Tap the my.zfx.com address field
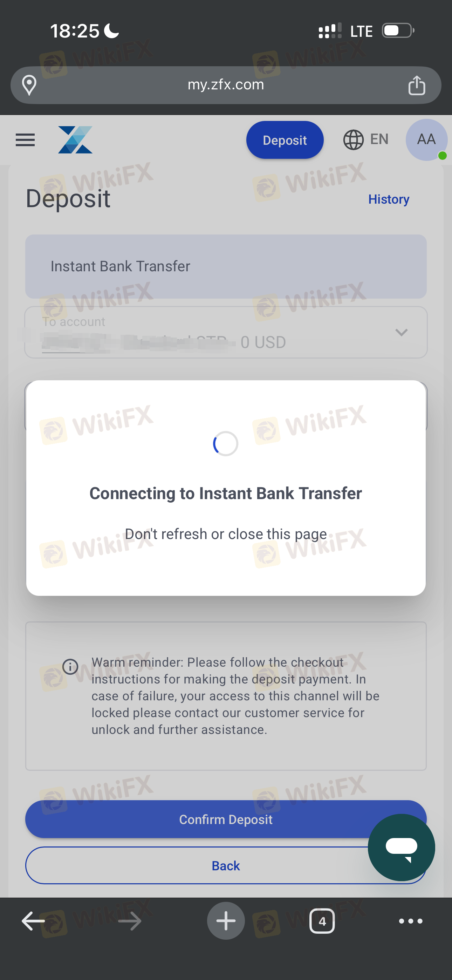 coord(226,85)
